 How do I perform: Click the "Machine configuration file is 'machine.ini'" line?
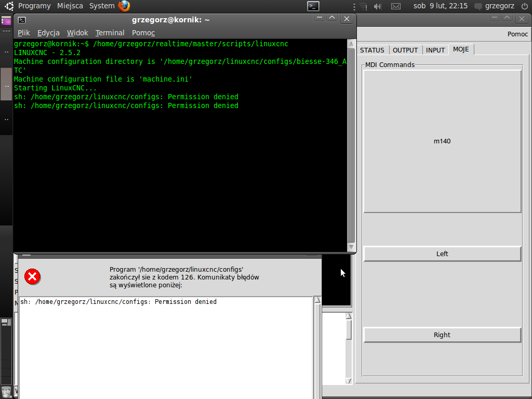coord(103,79)
